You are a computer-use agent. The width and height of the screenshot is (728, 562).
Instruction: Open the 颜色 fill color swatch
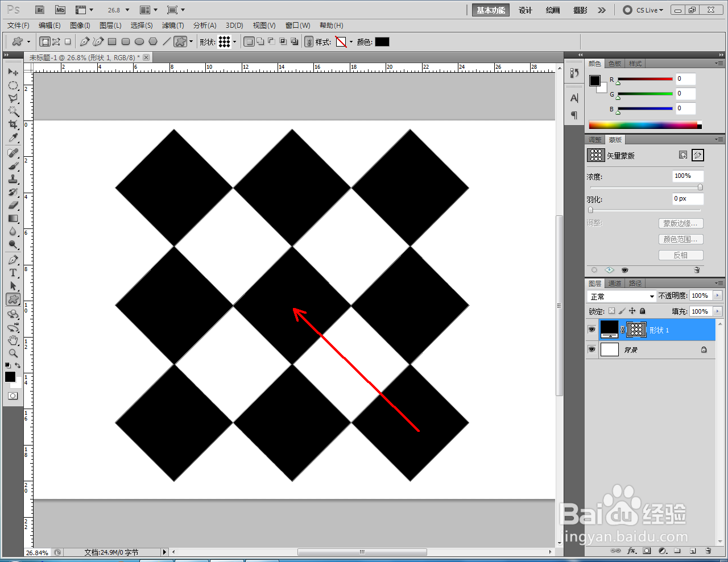click(x=382, y=41)
